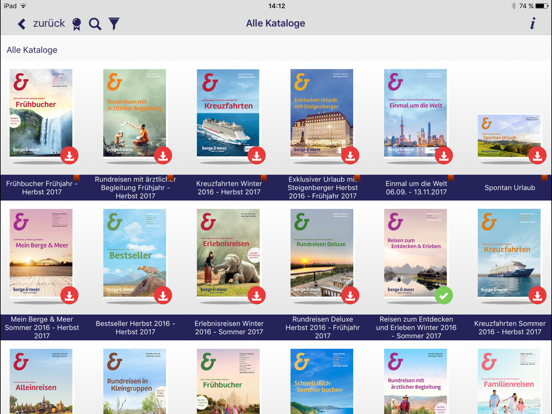This screenshot has height=414, width=552.
Task: Open the third-row Rundreisen mit ärztlicher Begleitung cover
Action: click(415, 381)
